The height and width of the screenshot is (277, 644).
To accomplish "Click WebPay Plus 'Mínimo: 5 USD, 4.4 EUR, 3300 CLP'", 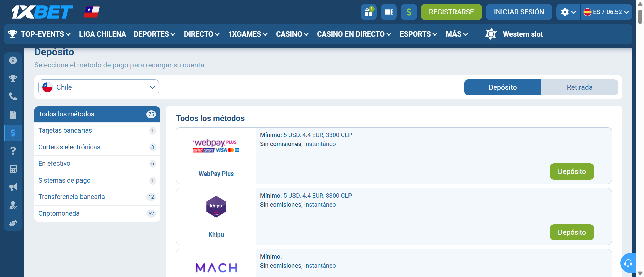I will [306, 135].
